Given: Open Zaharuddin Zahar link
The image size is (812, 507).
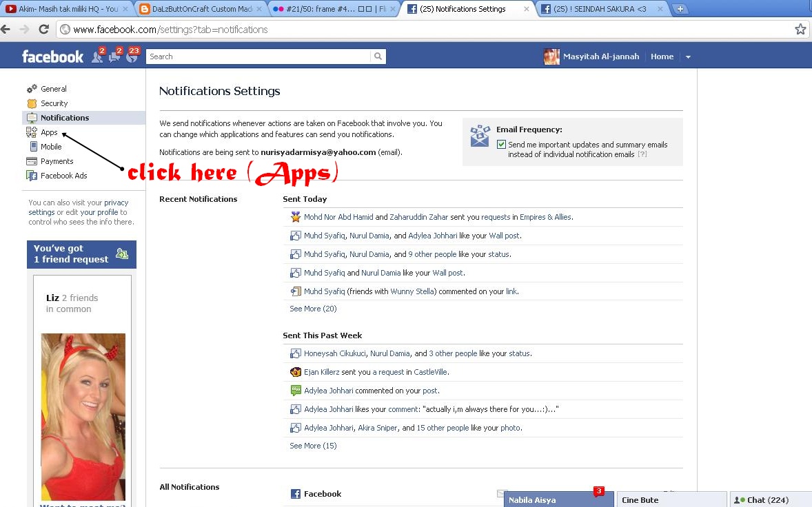Looking at the screenshot, I should click(x=418, y=217).
